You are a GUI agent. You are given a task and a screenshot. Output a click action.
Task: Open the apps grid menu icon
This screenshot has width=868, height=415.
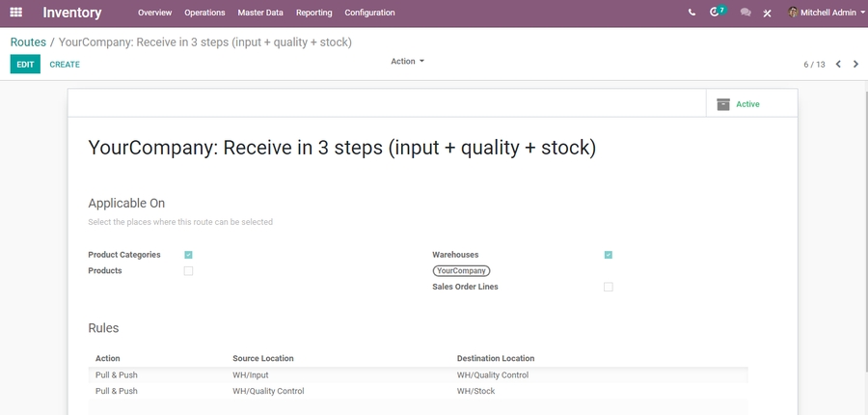coord(16,13)
